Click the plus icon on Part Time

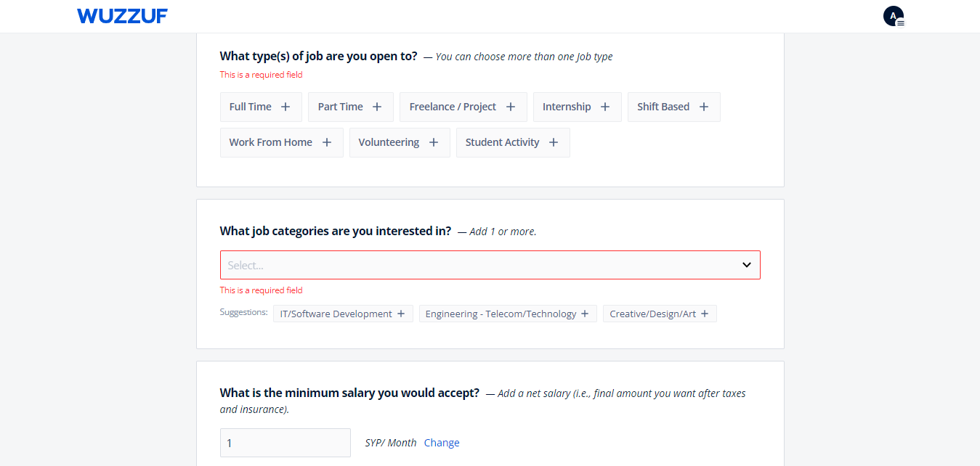pos(377,107)
